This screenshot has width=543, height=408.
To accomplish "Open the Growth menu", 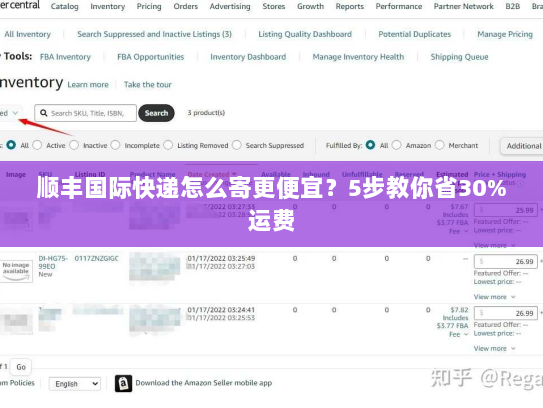I will tap(311, 6).
